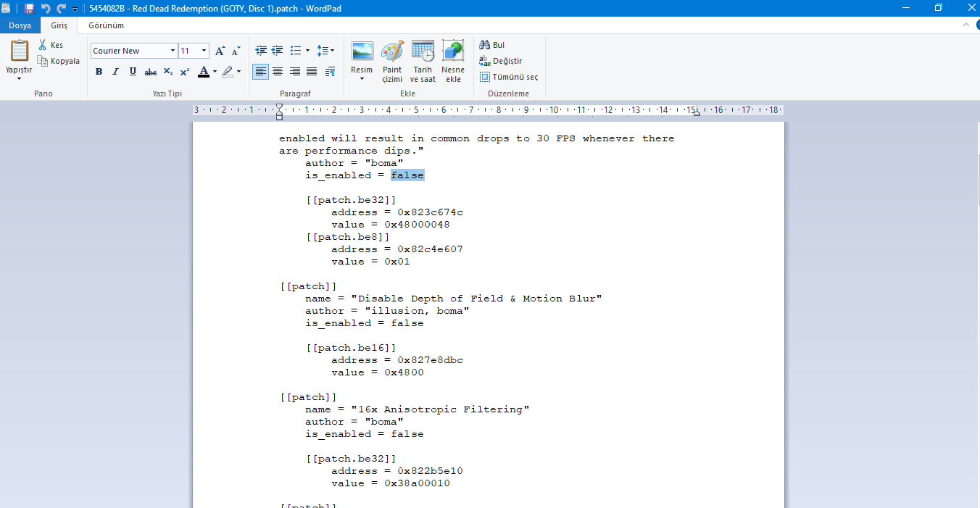This screenshot has width=980, height=508.
Task: Click the left indent marker on ruler
Action: (279, 115)
